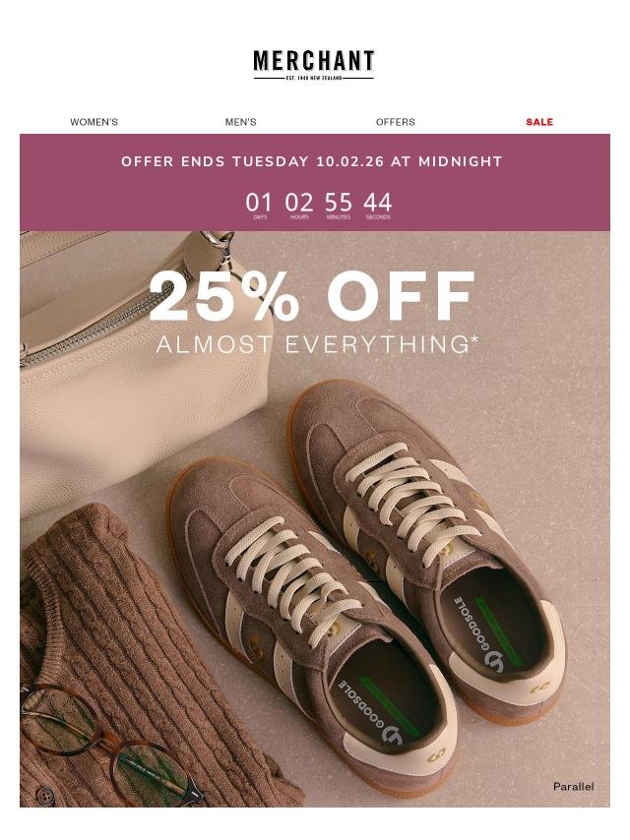630x840 pixels.
Task: Open the WOMEN'S navigation link
Action: coord(94,122)
